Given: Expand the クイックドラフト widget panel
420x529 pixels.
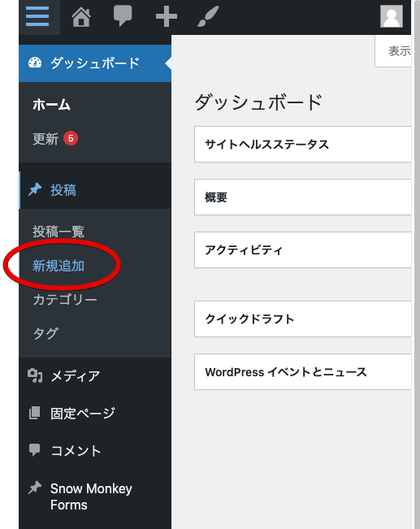Looking at the screenshot, I should click(302, 319).
